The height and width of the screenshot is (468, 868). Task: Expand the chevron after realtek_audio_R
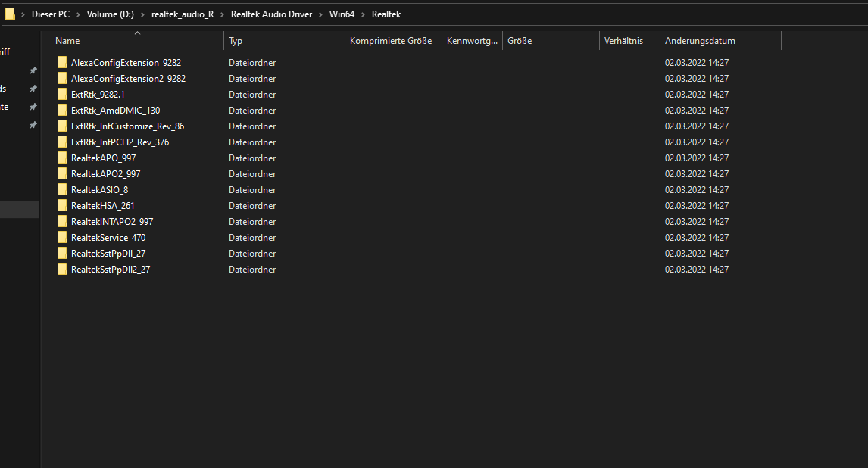tap(222, 14)
